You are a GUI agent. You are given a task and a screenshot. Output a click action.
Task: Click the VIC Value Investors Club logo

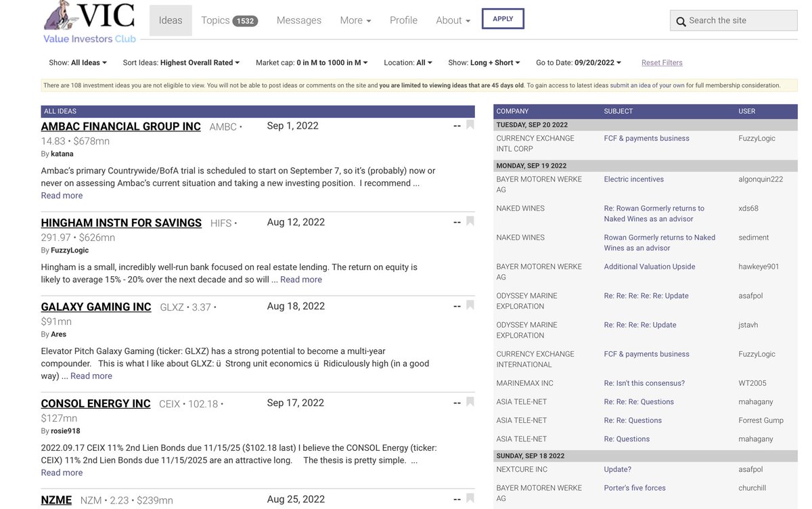89,23
